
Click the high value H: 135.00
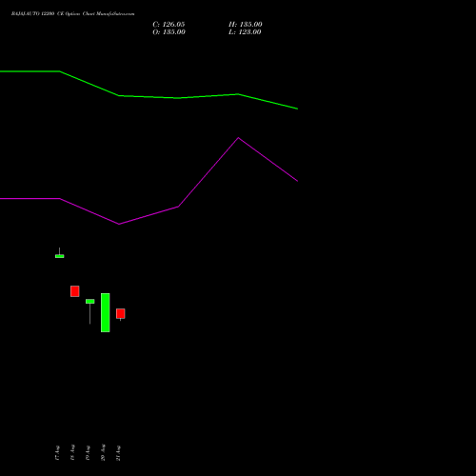click(x=246, y=25)
